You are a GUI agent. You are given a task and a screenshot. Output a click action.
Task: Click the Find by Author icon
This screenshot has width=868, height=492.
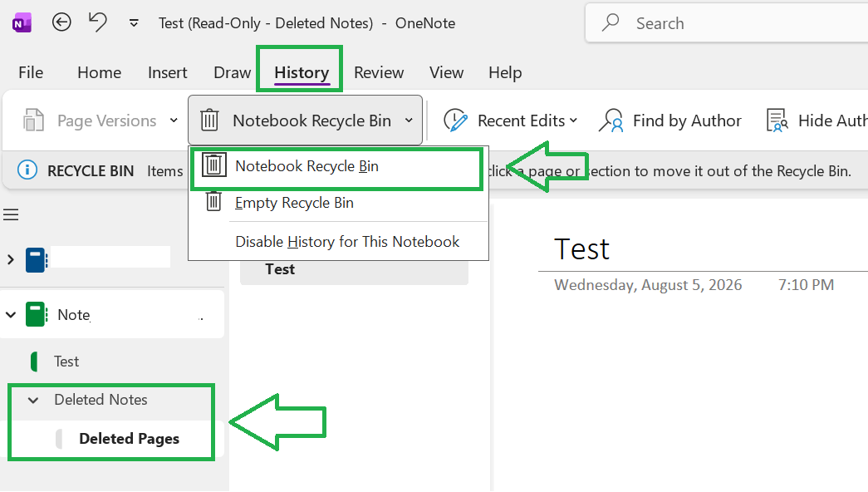pyautogui.click(x=611, y=121)
